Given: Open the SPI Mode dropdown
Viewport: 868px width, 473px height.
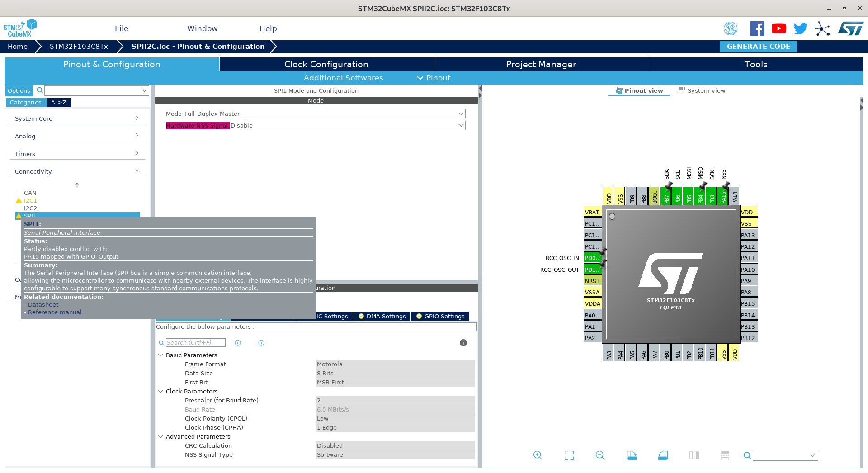Looking at the screenshot, I should [x=324, y=114].
